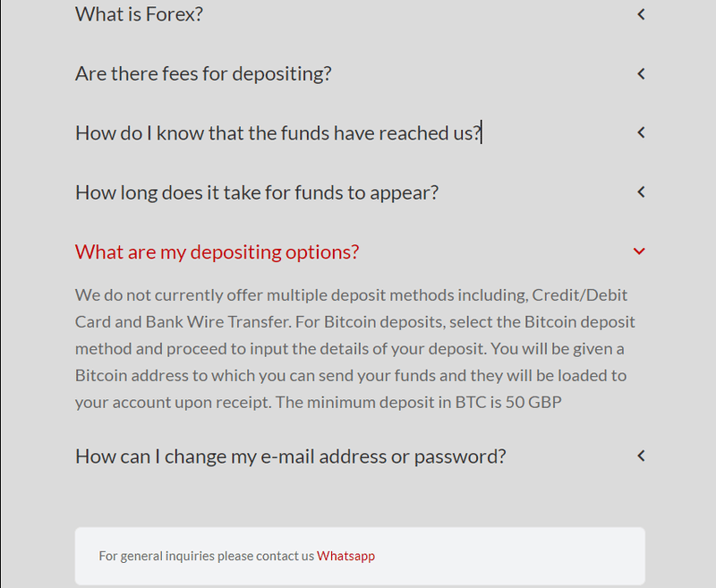Click the arrow icon next to fees for depositing
The image size is (716, 588).
(x=641, y=74)
